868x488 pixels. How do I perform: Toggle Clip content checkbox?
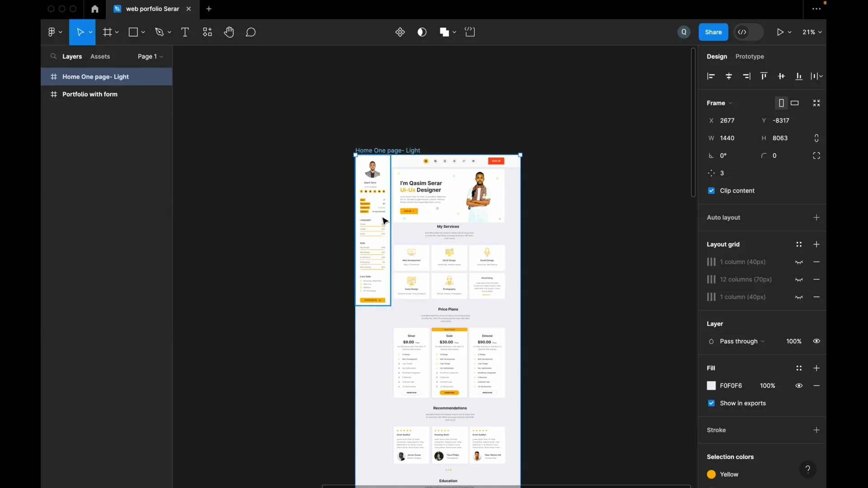click(711, 191)
